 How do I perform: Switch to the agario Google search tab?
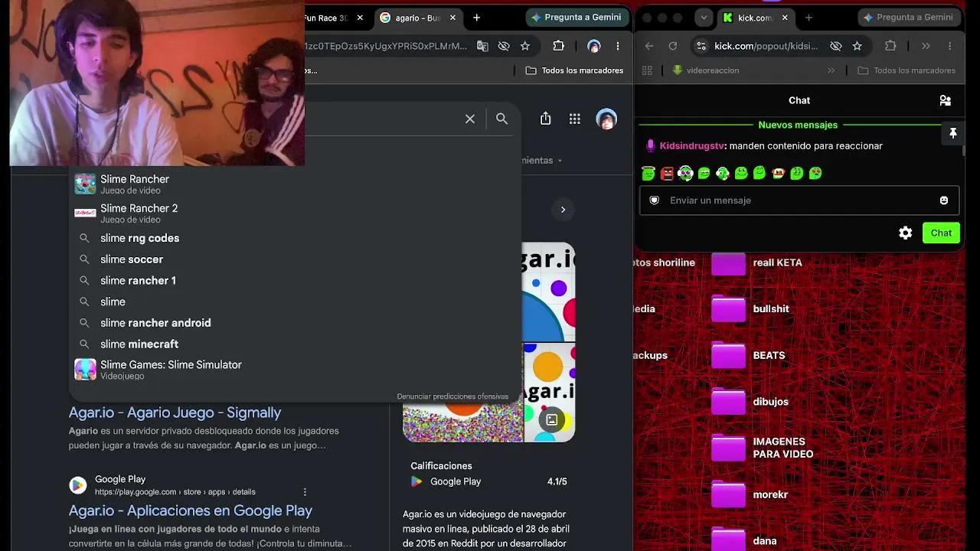pyautogui.click(x=418, y=18)
